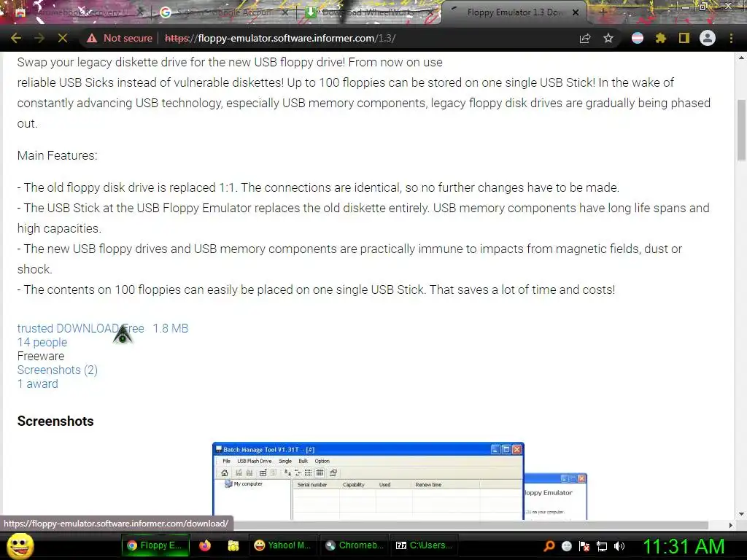Switch to the Yahoo! M... taskbar window

click(x=282, y=545)
